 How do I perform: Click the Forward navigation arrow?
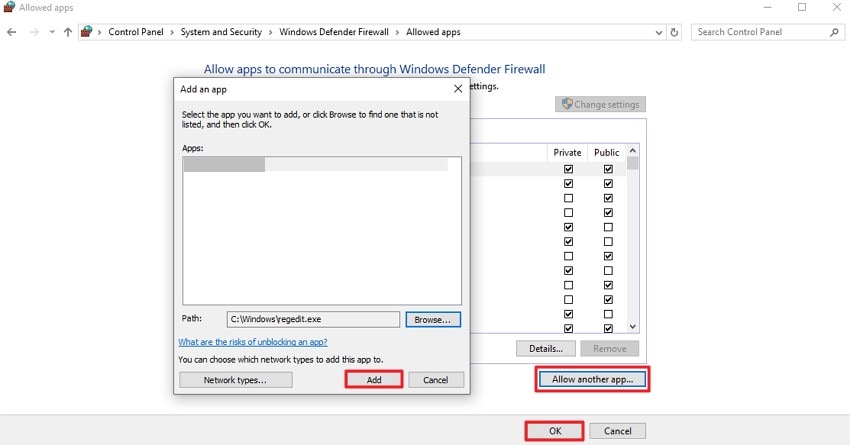tap(34, 32)
